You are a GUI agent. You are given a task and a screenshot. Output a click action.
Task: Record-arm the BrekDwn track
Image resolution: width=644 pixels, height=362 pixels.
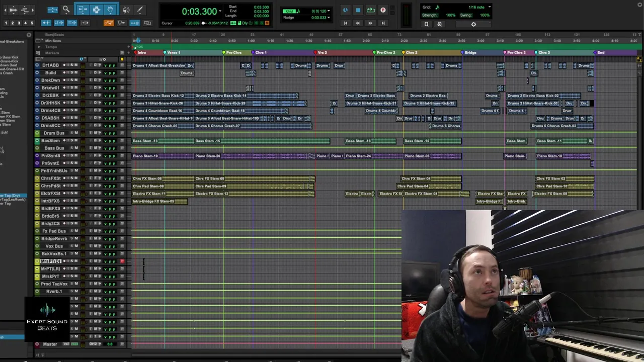pos(64,80)
